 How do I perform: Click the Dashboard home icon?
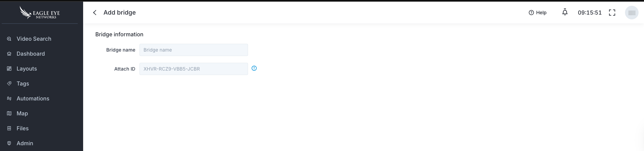pos(9,54)
